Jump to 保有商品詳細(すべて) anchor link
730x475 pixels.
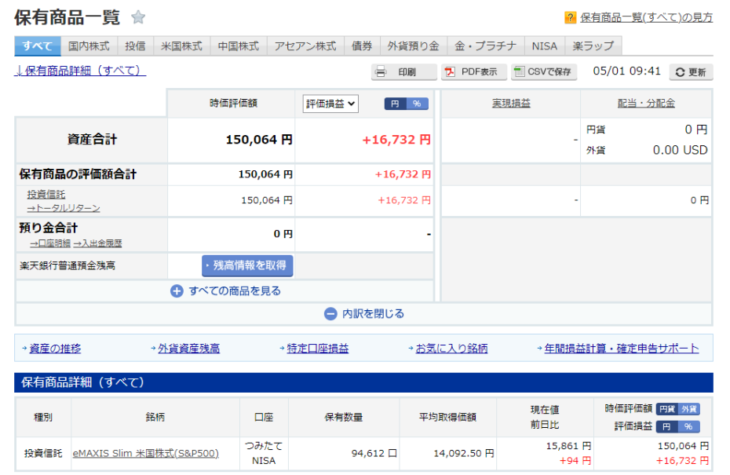pyautogui.click(x=80, y=71)
